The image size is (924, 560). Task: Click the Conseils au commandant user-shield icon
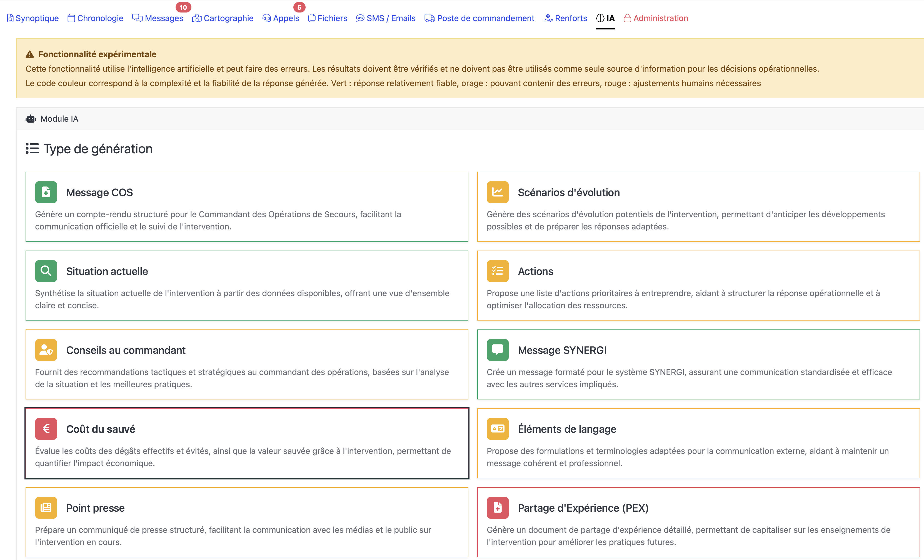(x=46, y=350)
